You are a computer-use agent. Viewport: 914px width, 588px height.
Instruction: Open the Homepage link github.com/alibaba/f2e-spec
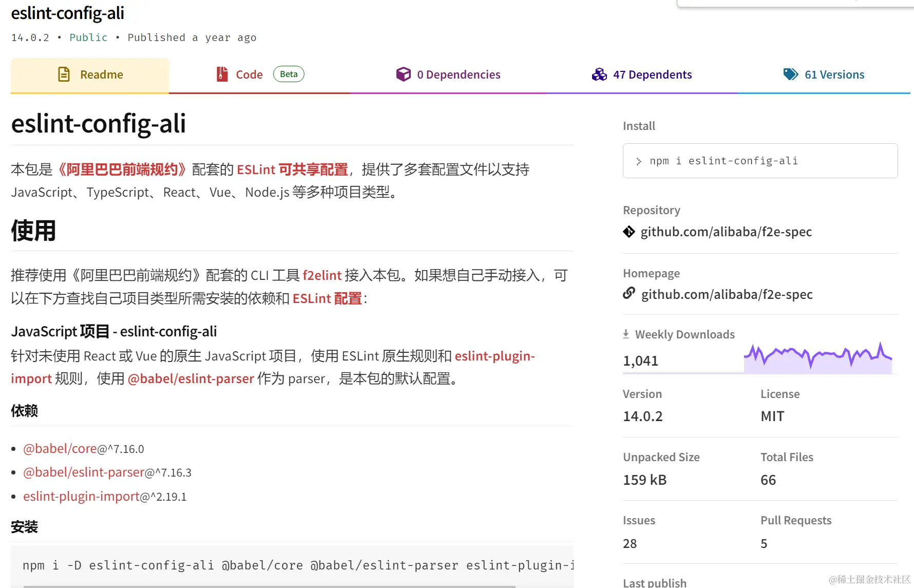[x=727, y=294]
